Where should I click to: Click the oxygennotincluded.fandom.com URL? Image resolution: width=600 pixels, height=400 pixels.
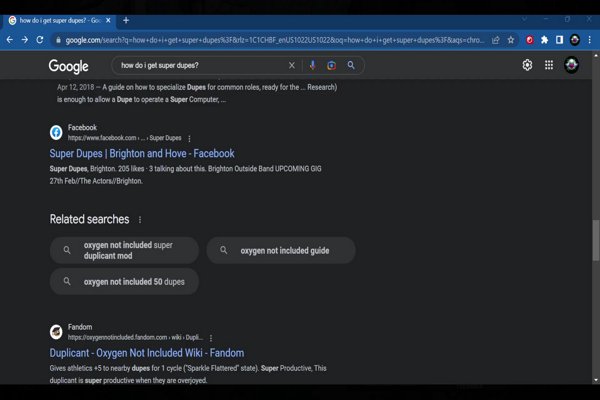[135, 337]
